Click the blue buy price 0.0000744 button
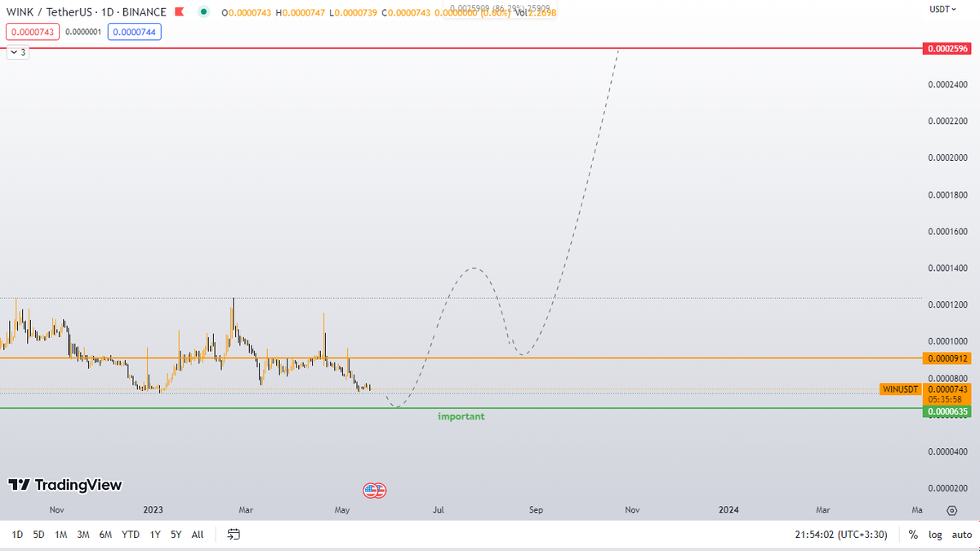This screenshot has width=980, height=551. click(134, 32)
